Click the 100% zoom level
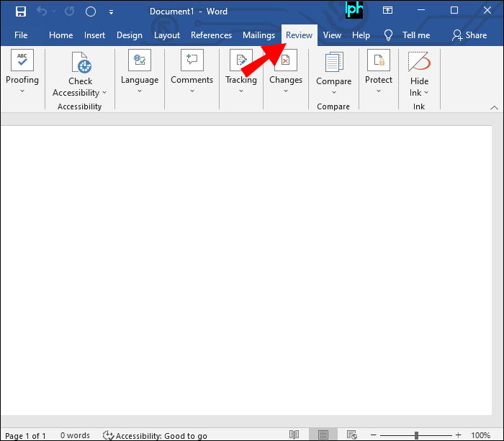This screenshot has height=441, width=504. [480, 435]
